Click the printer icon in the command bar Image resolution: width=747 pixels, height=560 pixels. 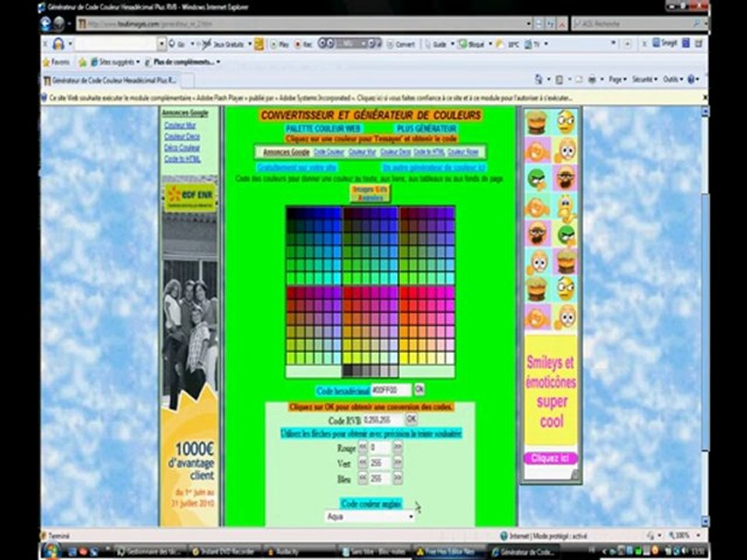coord(591,79)
